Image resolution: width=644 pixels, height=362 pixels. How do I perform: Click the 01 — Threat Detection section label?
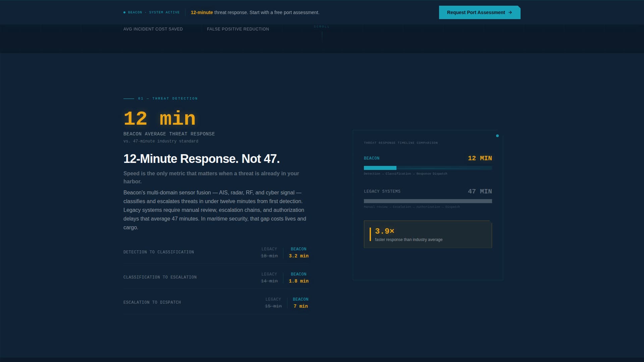[x=168, y=99]
